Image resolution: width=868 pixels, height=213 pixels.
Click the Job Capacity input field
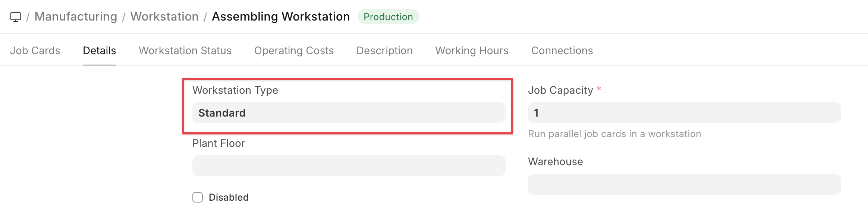tap(684, 112)
